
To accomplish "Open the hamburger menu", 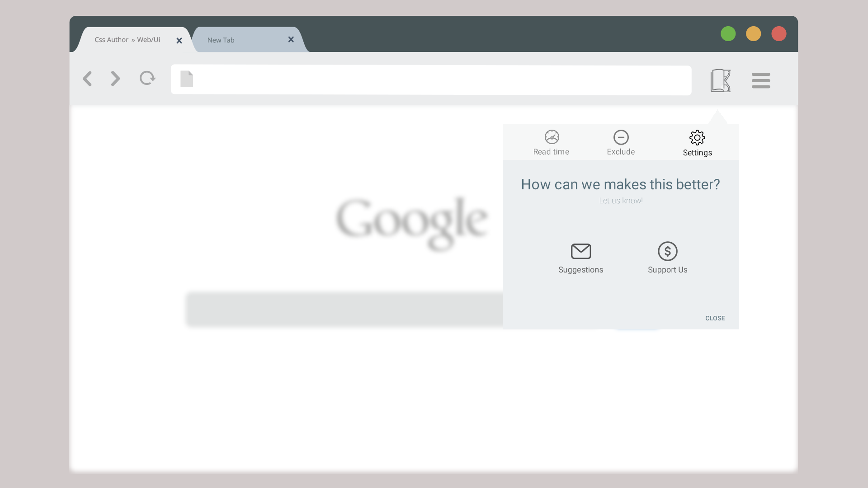I will click(x=761, y=80).
